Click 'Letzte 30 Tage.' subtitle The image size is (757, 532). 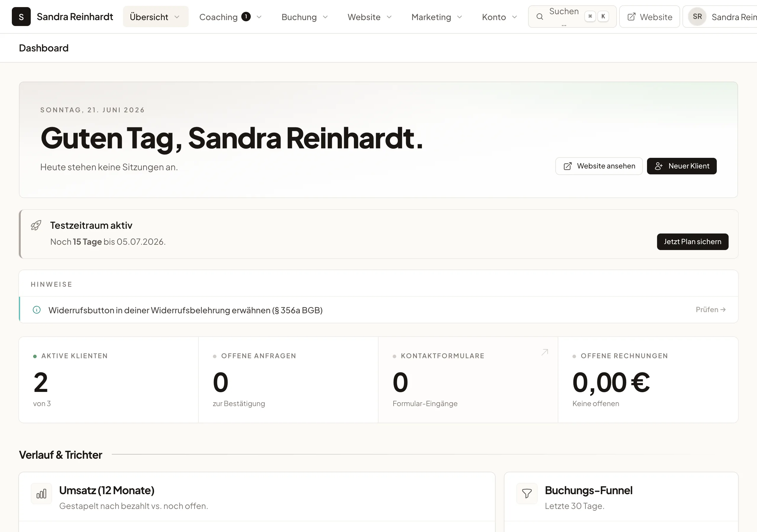click(574, 506)
